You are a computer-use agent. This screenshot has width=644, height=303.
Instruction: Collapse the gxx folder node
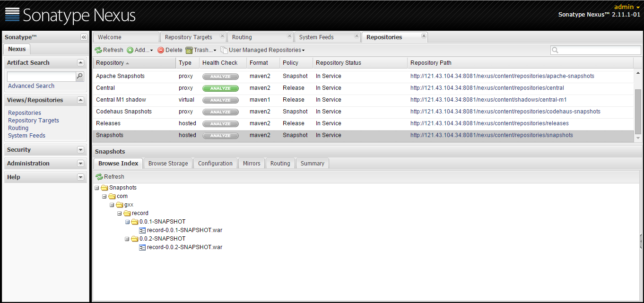point(112,205)
